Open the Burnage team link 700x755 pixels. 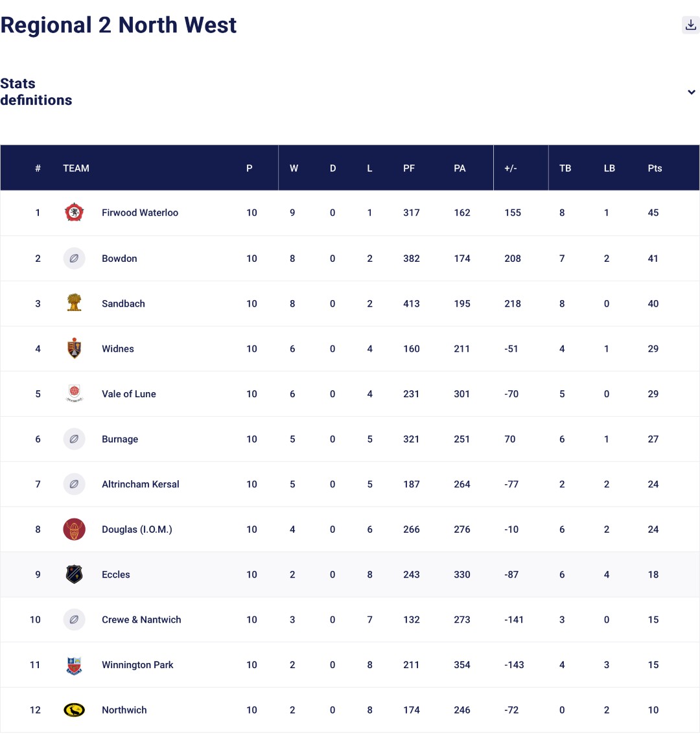[x=120, y=439]
